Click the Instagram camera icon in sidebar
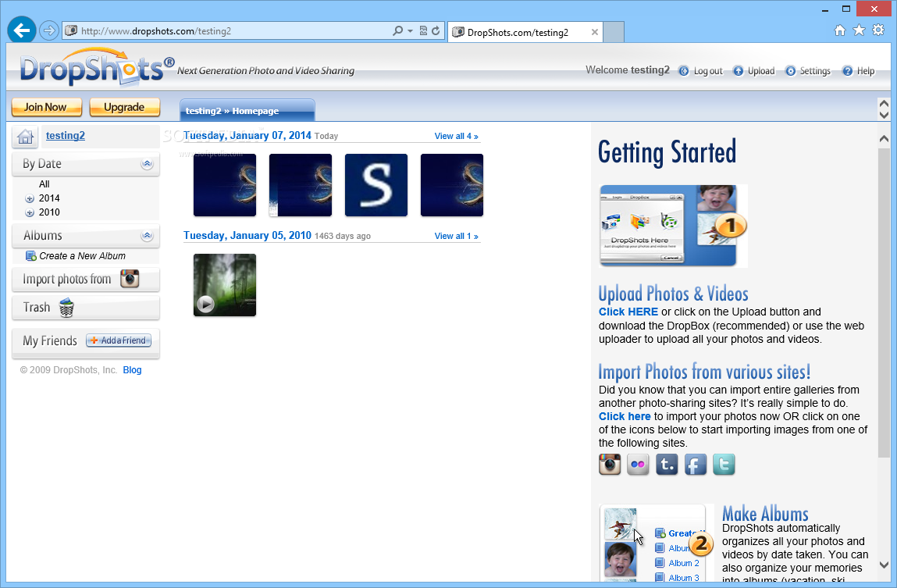This screenshot has height=588, width=897. pos(130,279)
